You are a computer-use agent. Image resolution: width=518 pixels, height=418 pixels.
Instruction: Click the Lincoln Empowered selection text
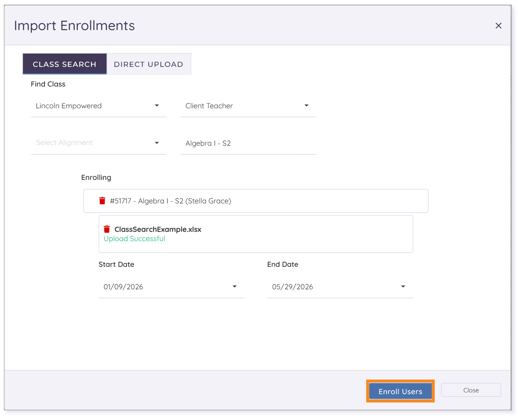pos(69,106)
